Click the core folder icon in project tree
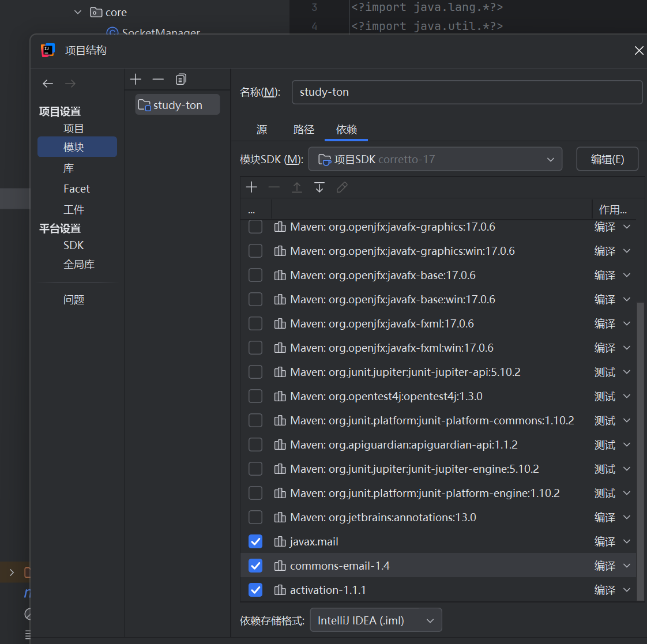 point(96,12)
